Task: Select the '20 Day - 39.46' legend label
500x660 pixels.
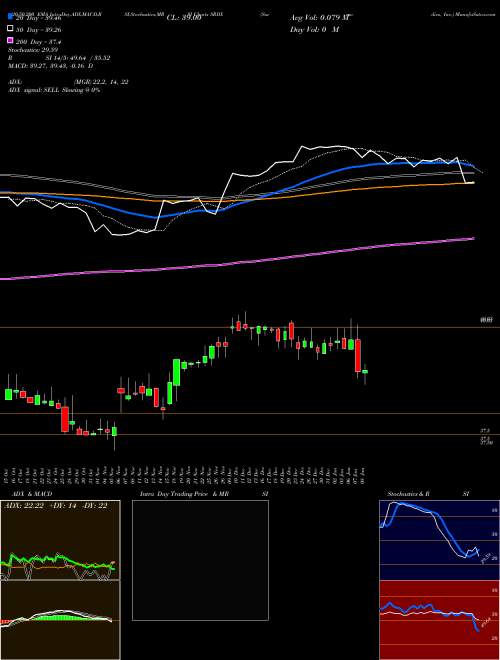Action: [38, 18]
